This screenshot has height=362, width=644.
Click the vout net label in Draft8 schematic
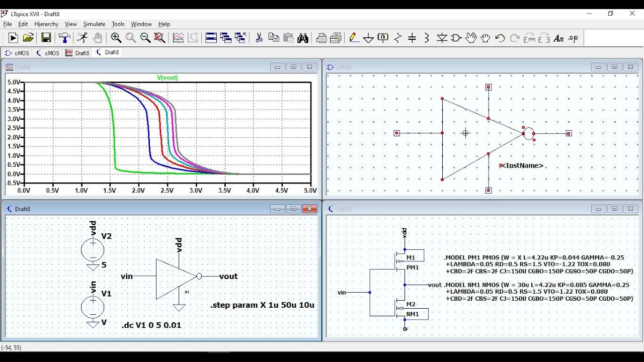click(228, 276)
